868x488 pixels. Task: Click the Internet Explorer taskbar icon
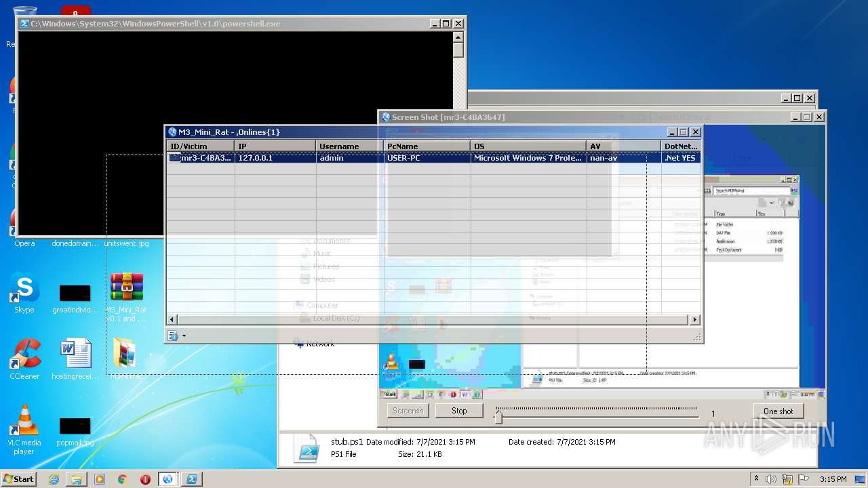(x=54, y=479)
